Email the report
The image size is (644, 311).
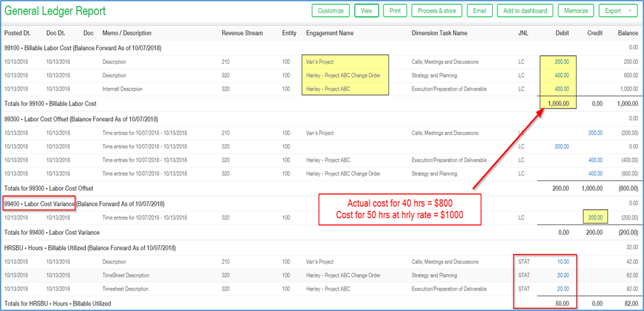[480, 11]
